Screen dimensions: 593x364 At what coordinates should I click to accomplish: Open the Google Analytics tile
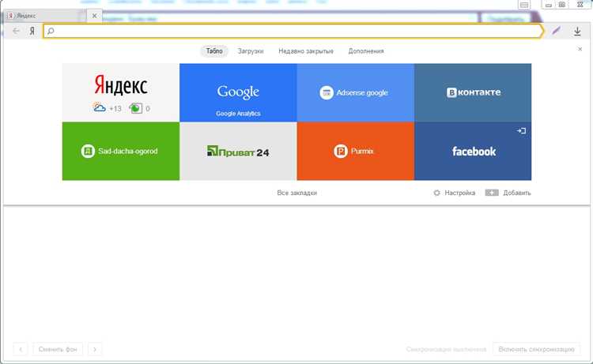pyautogui.click(x=238, y=92)
